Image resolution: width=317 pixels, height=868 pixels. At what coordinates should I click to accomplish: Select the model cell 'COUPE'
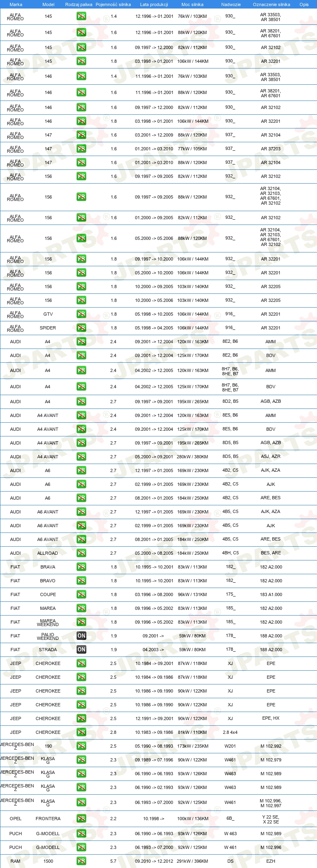(48, 594)
